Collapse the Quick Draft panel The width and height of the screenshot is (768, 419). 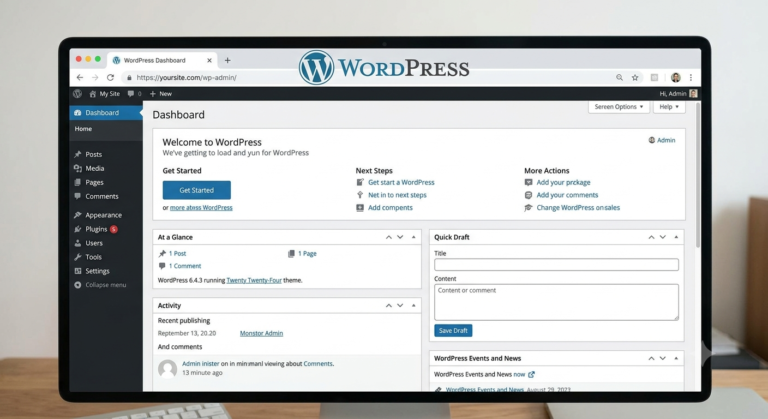(676, 237)
